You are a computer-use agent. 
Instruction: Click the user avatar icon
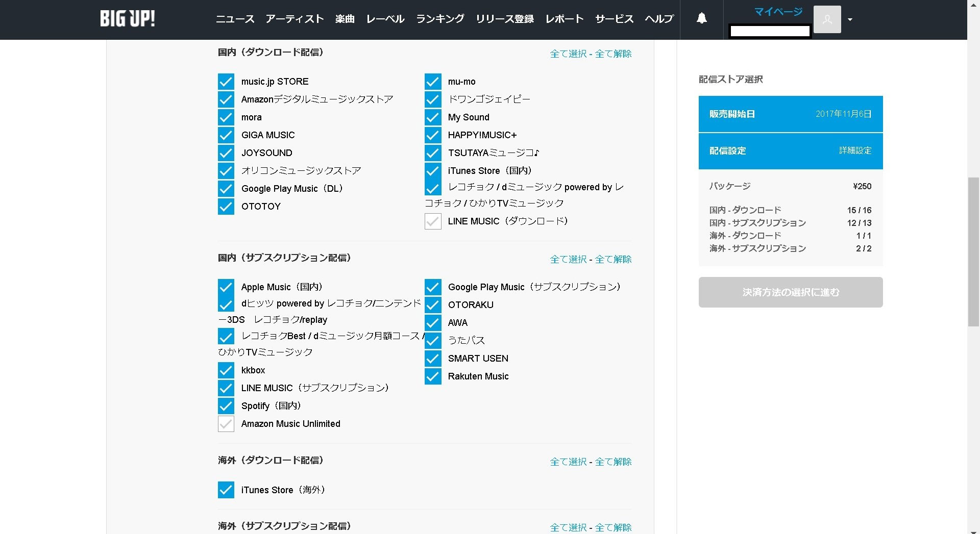click(827, 19)
